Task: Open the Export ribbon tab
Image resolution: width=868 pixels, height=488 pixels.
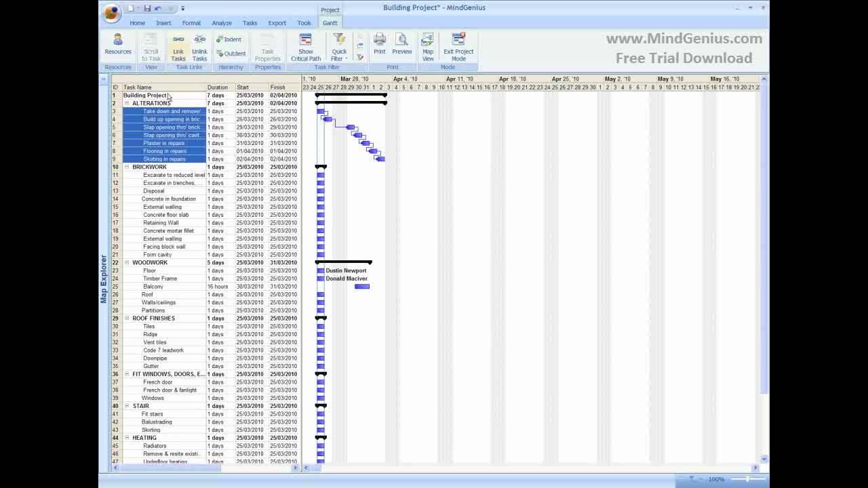Action: click(277, 23)
